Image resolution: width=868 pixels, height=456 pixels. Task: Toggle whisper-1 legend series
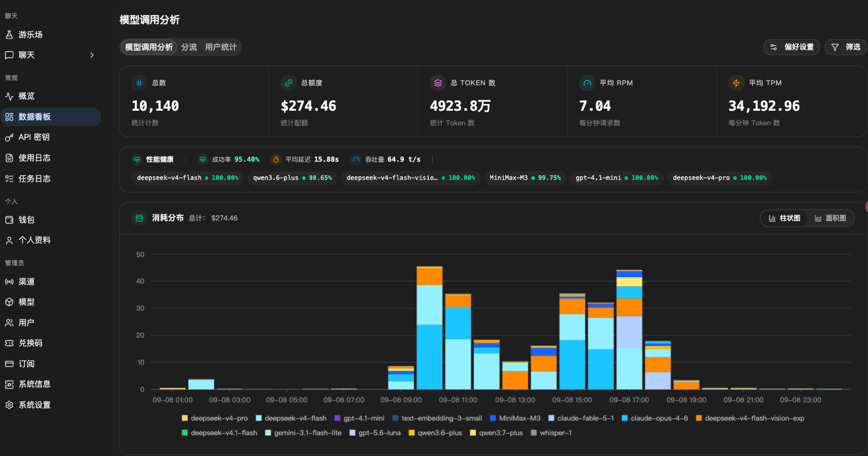pos(551,433)
